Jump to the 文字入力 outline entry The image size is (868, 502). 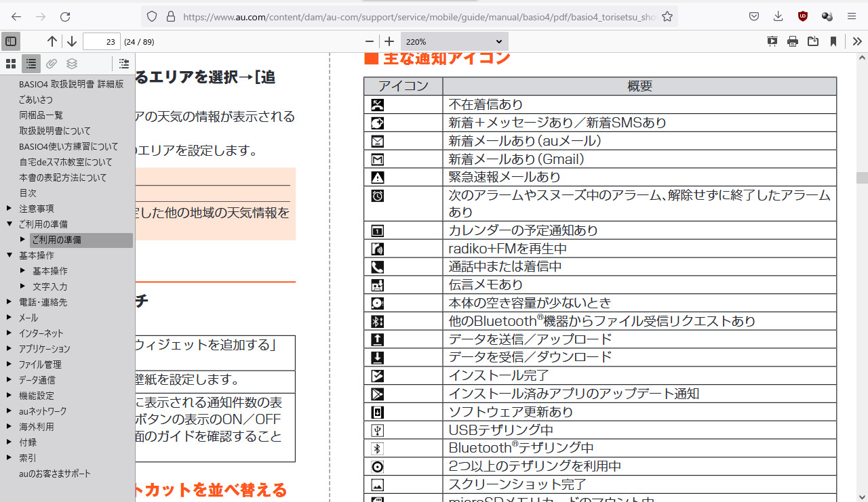pyautogui.click(x=50, y=287)
